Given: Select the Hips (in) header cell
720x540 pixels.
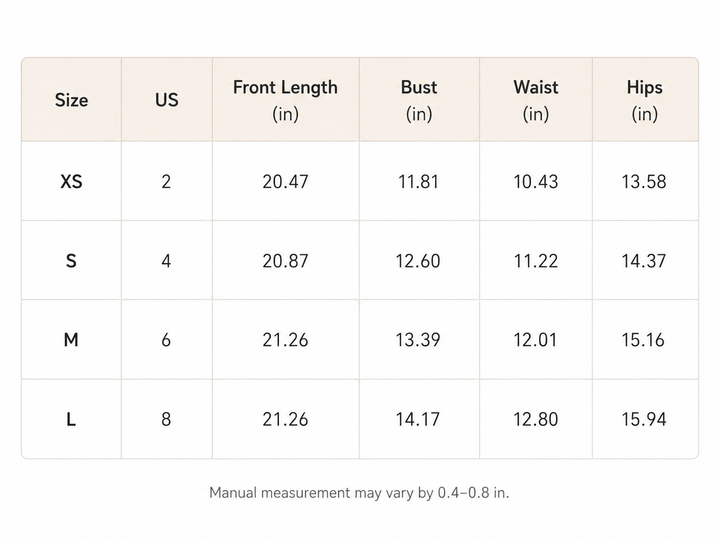Looking at the screenshot, I should pos(645,100).
